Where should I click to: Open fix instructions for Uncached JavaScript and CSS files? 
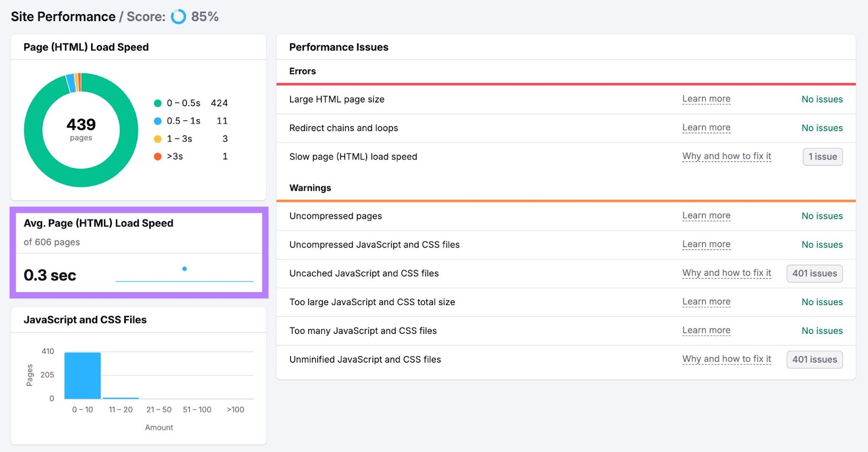pyautogui.click(x=726, y=273)
